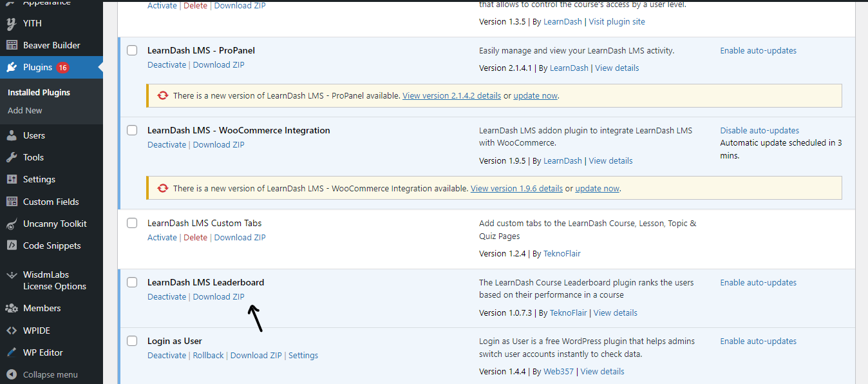Check the LearnDash LMS - ProPanel checkbox
868x384 pixels.
(132, 50)
